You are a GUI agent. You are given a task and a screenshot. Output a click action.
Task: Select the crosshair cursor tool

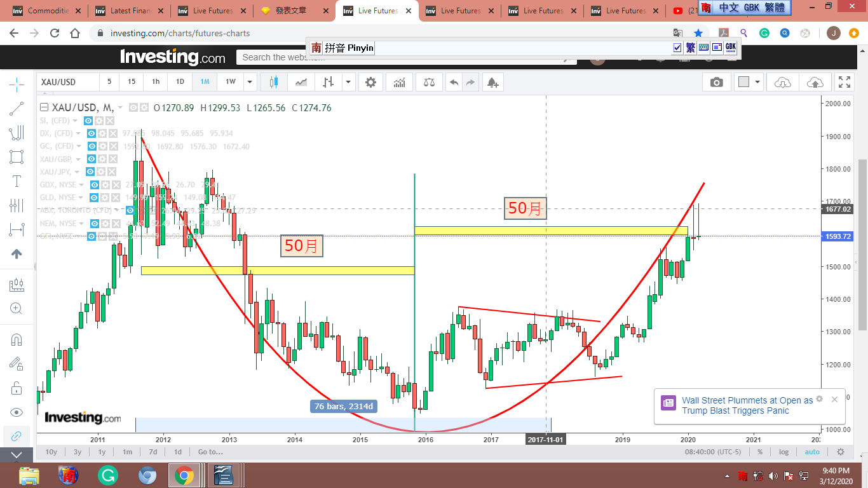tap(17, 83)
